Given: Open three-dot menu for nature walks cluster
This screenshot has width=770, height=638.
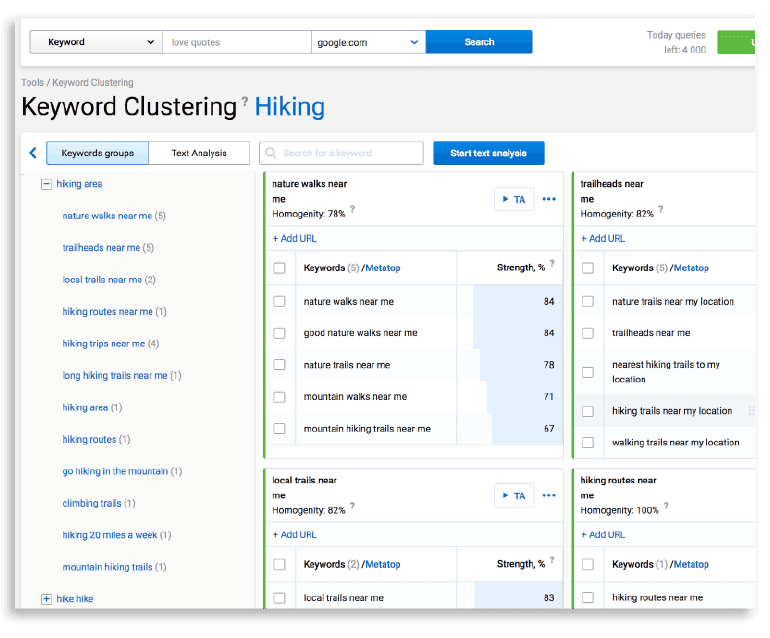Looking at the screenshot, I should point(549,199).
